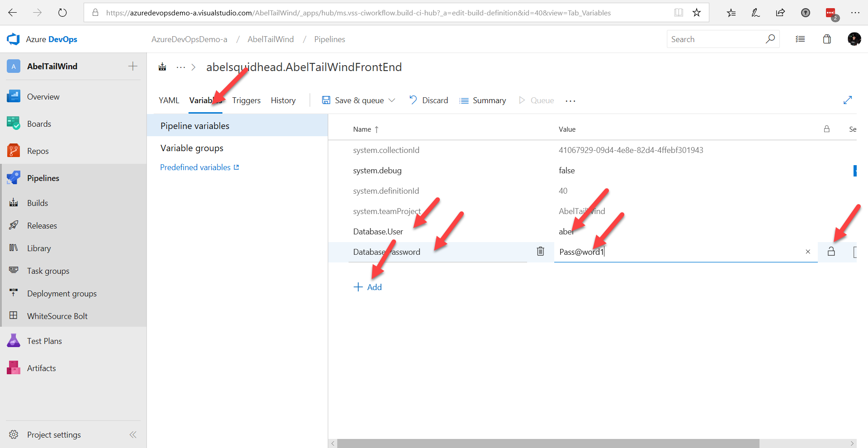The width and height of the screenshot is (868, 448).
Task: Open browser settings ellipsis menu
Action: [855, 13]
